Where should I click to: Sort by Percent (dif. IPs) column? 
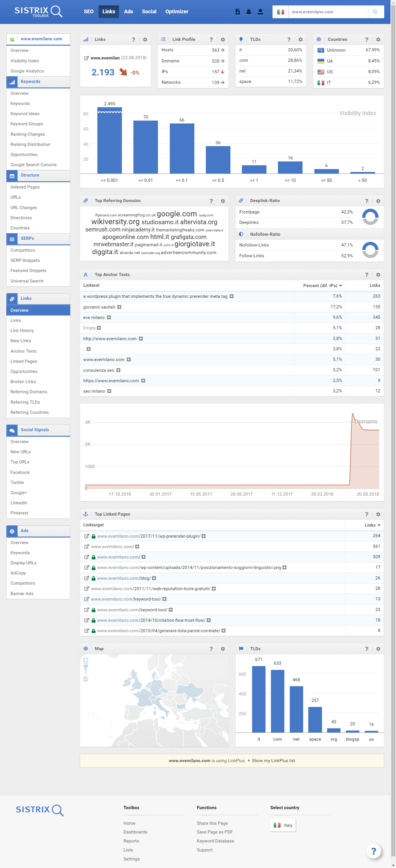pos(323,285)
